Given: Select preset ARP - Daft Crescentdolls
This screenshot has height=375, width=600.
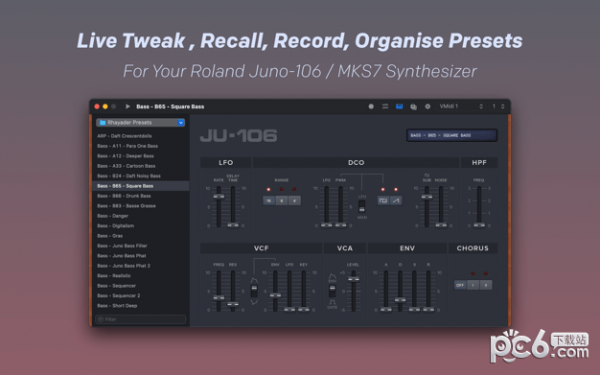Looking at the screenshot, I should point(140,136).
